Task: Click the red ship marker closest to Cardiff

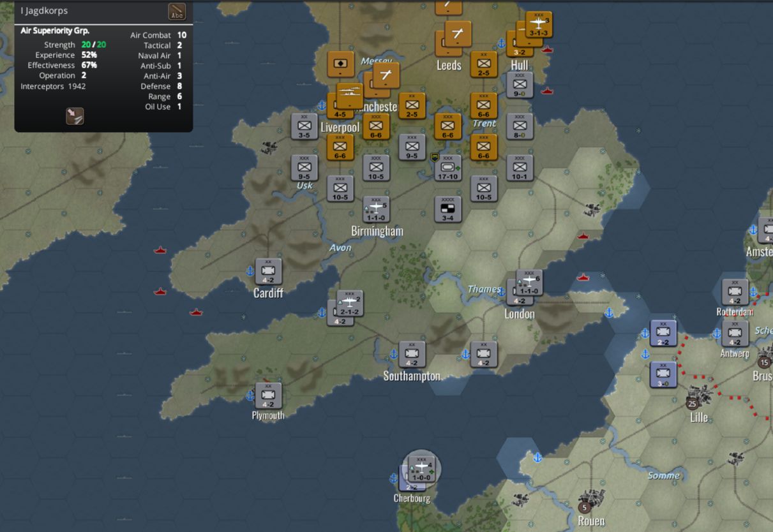Action: pyautogui.click(x=160, y=250)
